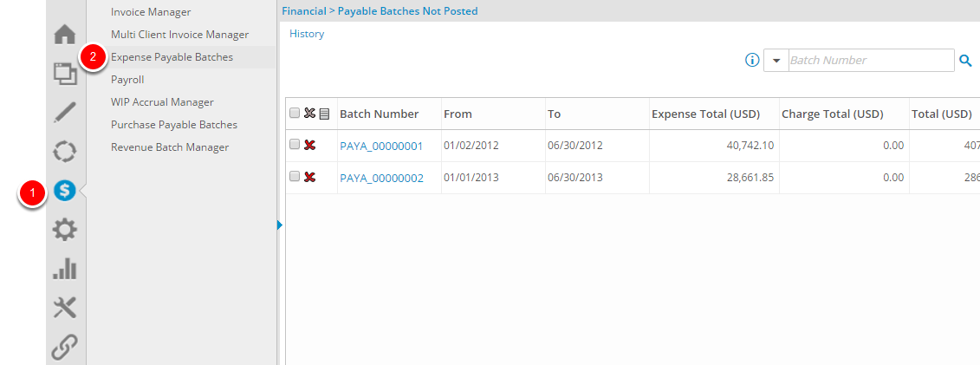Click the Home icon in the sidebar
Viewport: 980px width, 365px height.
point(65,35)
